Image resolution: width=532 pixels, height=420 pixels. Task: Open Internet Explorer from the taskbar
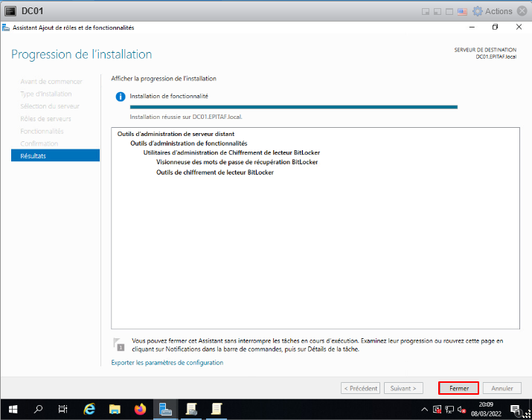(89, 409)
